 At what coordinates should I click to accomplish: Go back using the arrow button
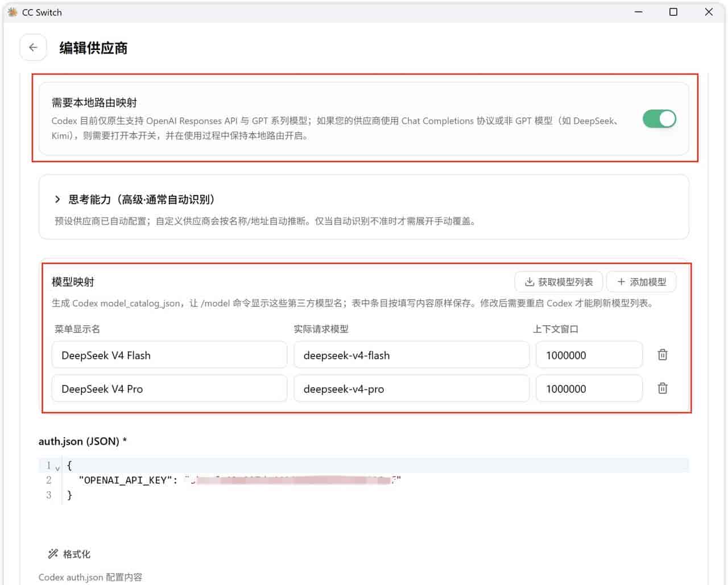tap(33, 48)
